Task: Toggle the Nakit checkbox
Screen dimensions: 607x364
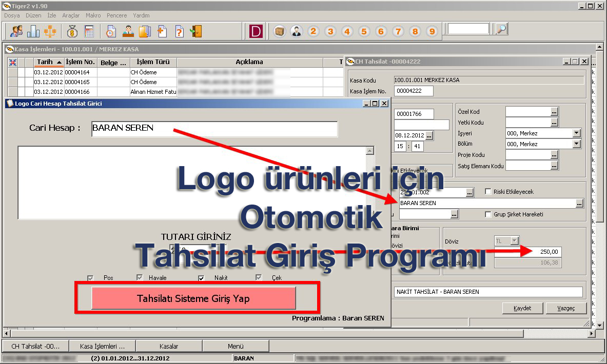Action: click(x=201, y=278)
